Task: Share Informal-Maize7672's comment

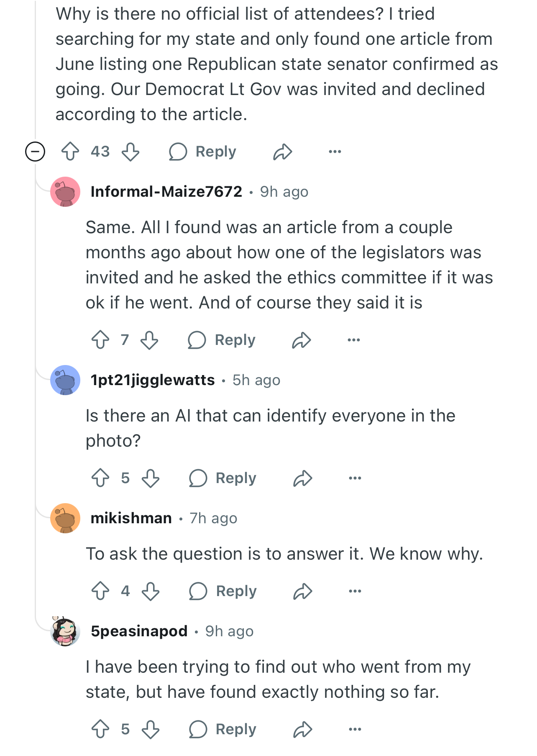Action: 302,340
